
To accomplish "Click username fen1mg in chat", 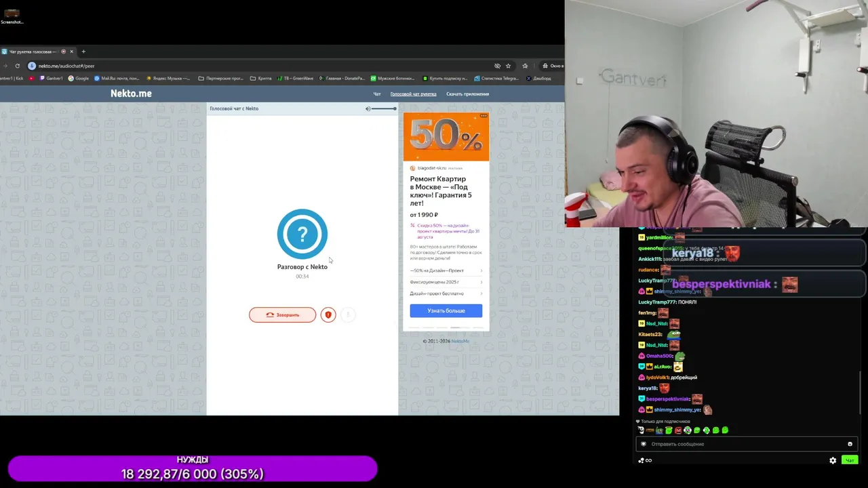I will 647,312.
